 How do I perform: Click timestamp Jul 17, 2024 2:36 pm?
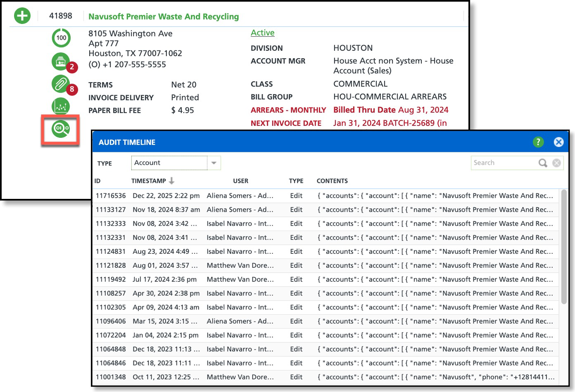tap(164, 279)
